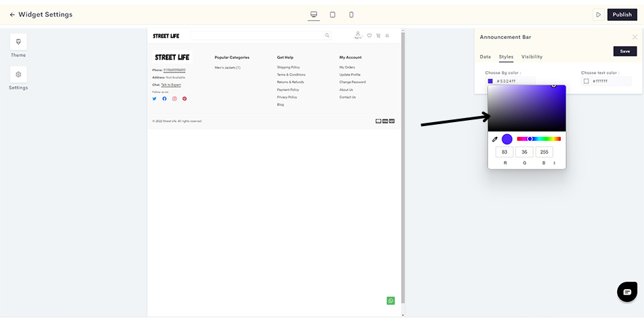Switch to mobile preview icon
644x322 pixels.
point(351,15)
